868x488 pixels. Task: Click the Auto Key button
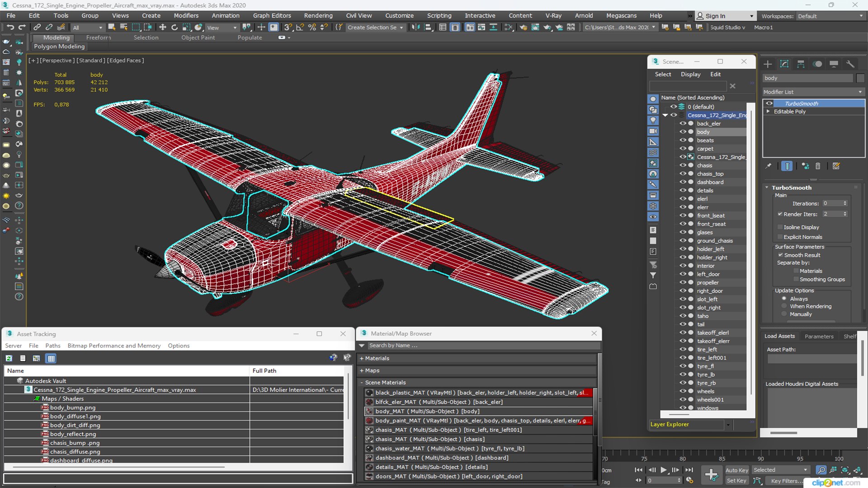click(x=737, y=470)
